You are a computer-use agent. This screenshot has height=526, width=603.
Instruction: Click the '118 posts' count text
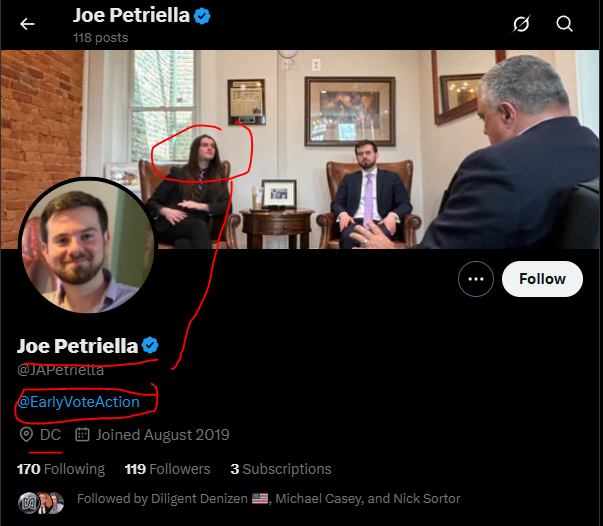[x=101, y=37]
